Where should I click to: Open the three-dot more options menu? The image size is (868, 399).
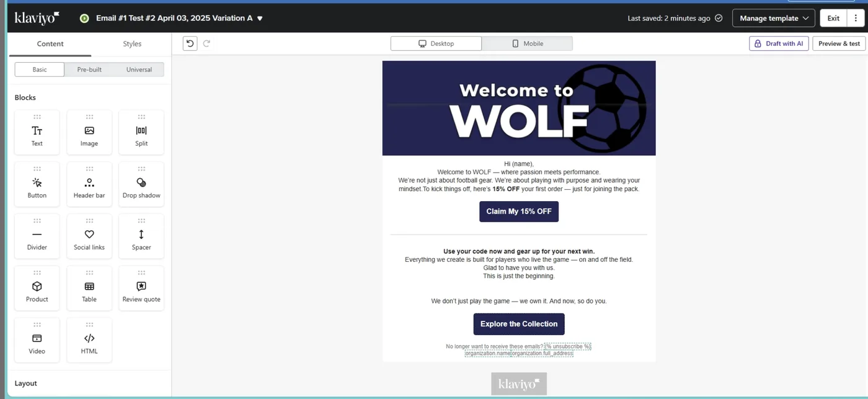tap(856, 18)
